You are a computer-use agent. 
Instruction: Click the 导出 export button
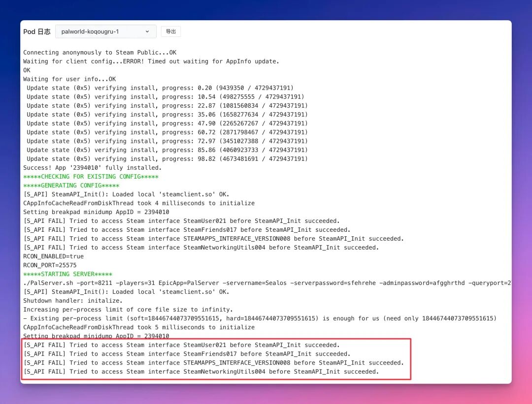170,31
